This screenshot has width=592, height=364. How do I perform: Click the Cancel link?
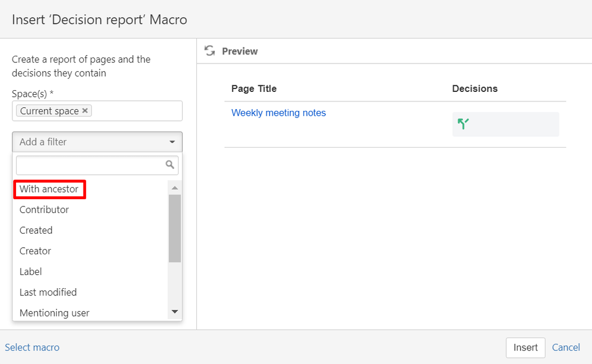point(566,347)
